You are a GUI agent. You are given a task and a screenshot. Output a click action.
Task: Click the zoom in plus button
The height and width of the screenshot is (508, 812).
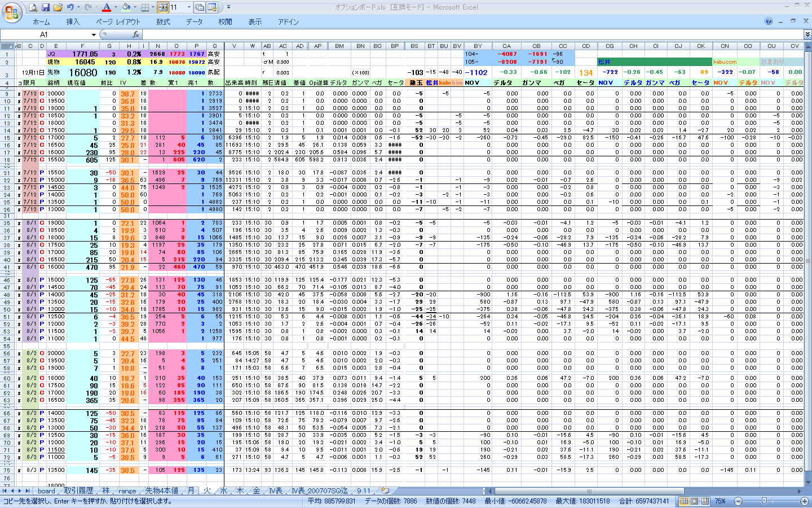coord(804,501)
